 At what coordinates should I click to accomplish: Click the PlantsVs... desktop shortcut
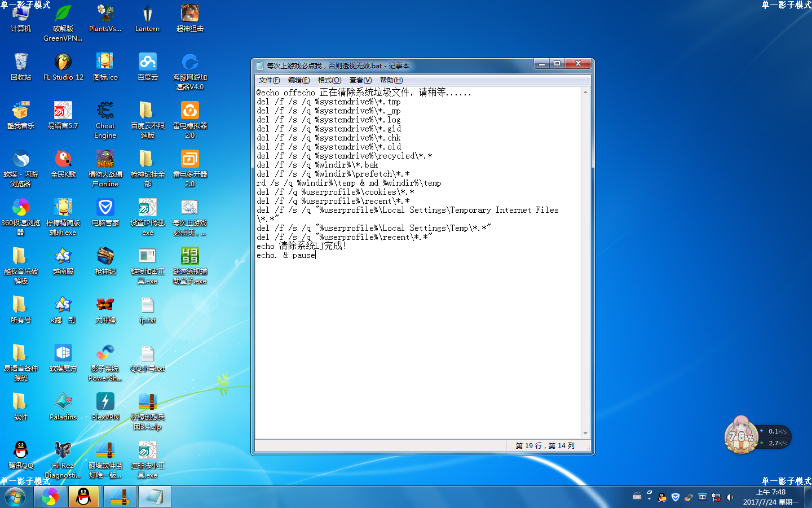click(105, 14)
